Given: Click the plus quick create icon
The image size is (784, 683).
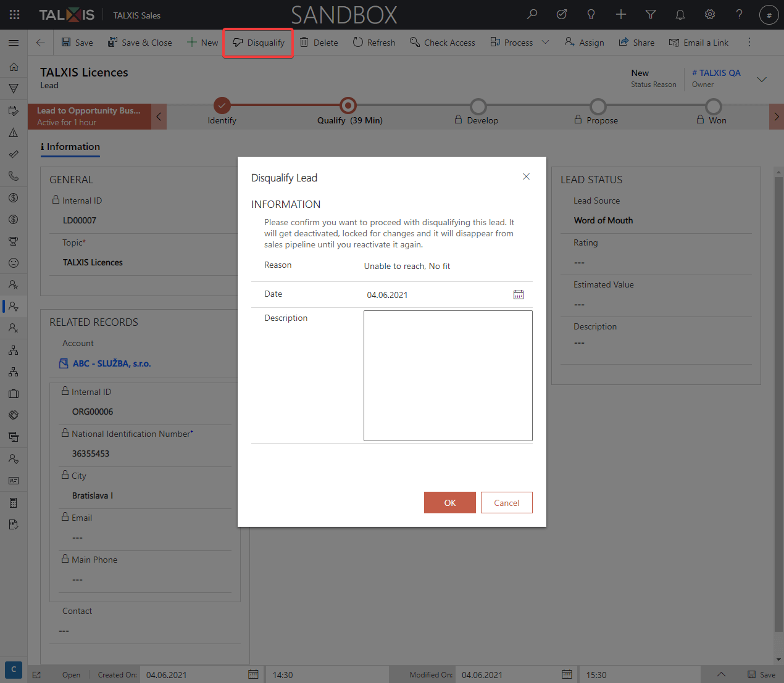Looking at the screenshot, I should point(620,14).
